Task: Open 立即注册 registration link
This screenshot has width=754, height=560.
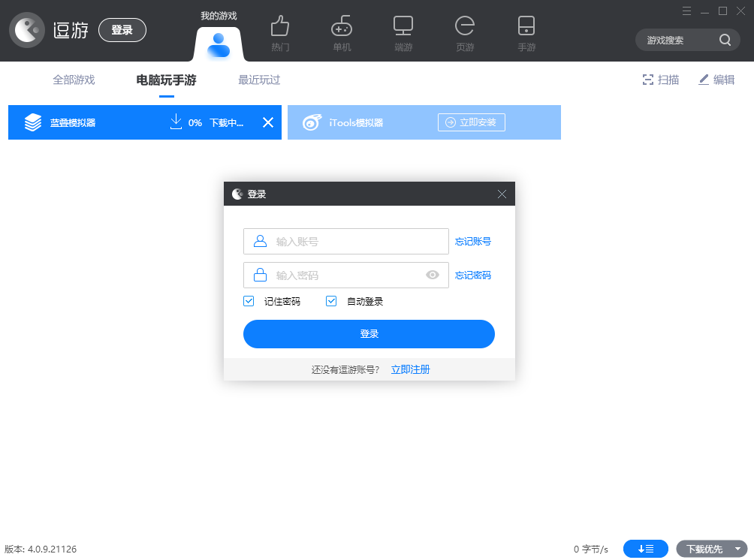Action: click(410, 369)
